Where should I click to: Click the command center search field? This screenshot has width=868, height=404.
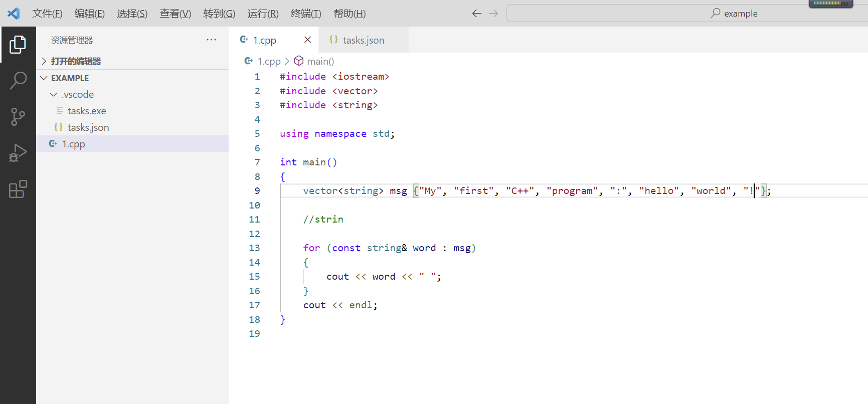687,13
